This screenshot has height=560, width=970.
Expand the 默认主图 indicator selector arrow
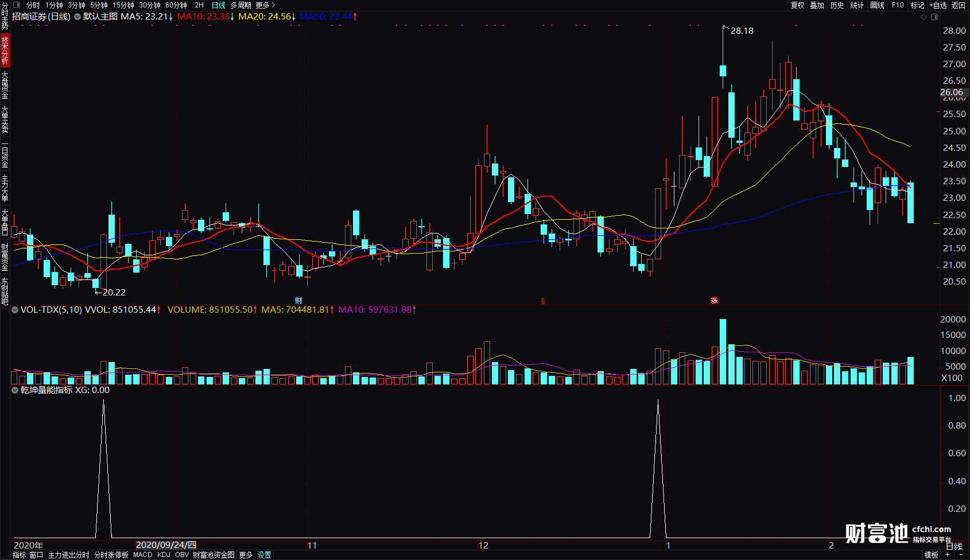click(x=77, y=17)
